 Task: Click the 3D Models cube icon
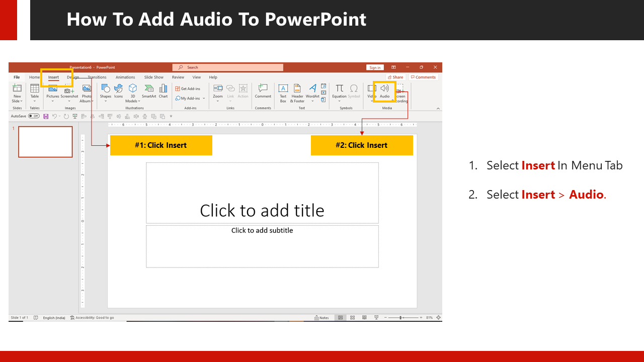pyautogui.click(x=133, y=88)
